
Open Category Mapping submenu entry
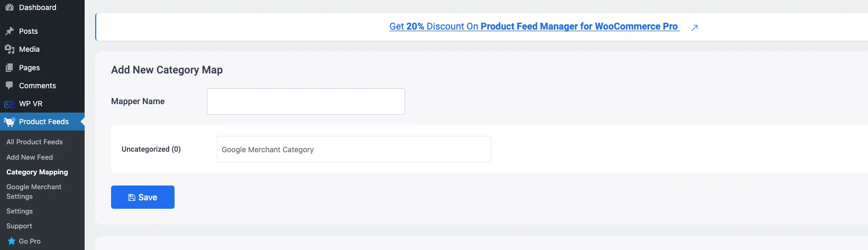(37, 172)
